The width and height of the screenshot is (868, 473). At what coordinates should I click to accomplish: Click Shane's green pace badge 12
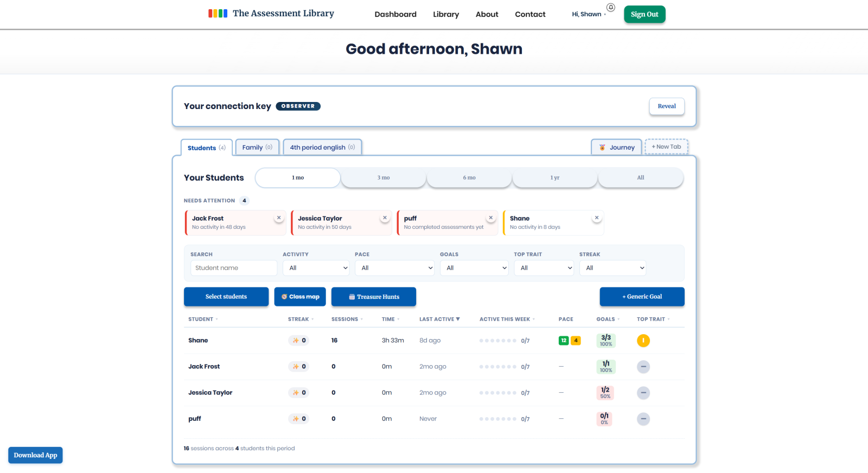click(x=564, y=341)
